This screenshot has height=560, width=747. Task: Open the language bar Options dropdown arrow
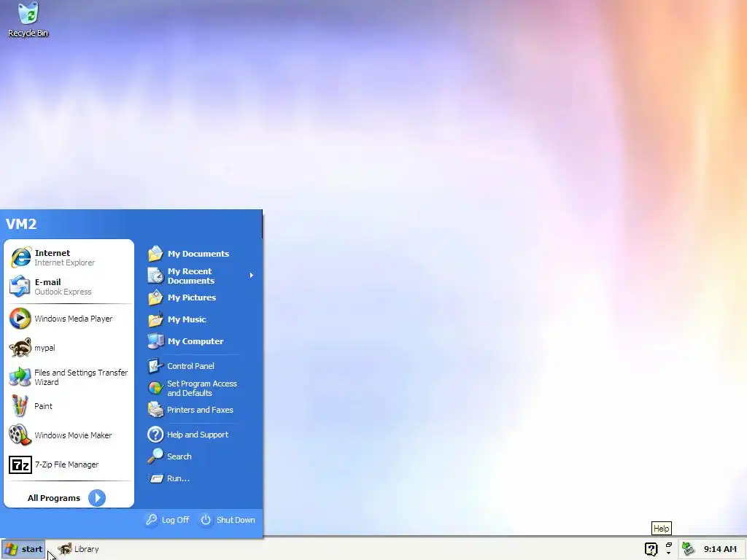(x=669, y=553)
